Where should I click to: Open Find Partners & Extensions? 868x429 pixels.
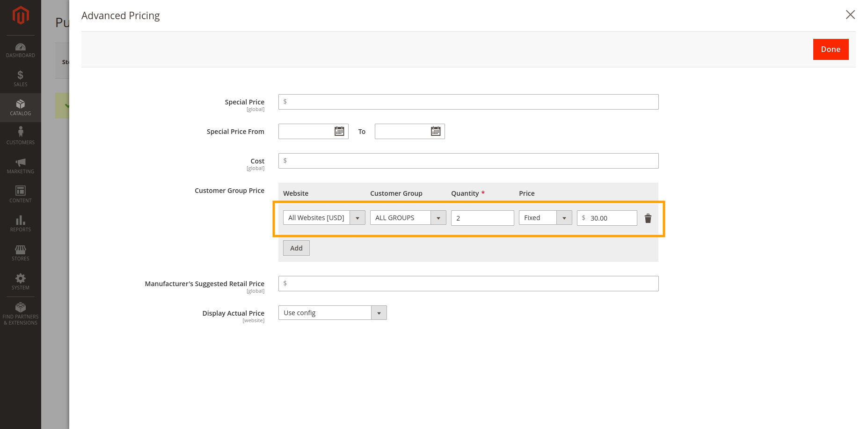pyautogui.click(x=21, y=313)
